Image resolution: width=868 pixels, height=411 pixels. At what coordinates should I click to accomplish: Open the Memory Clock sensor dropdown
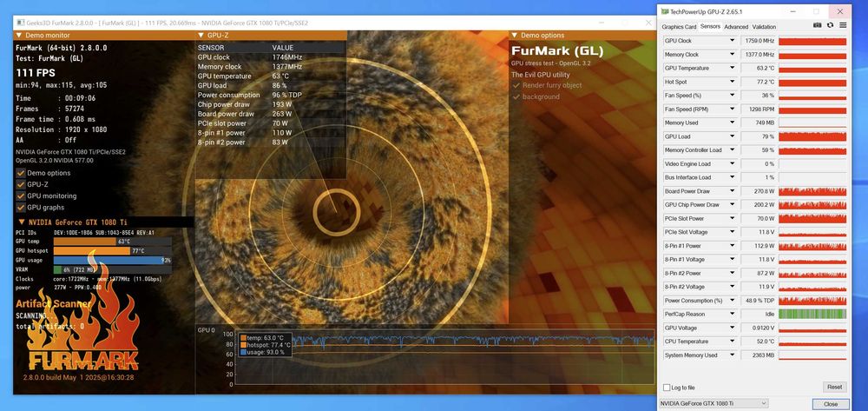click(733, 55)
